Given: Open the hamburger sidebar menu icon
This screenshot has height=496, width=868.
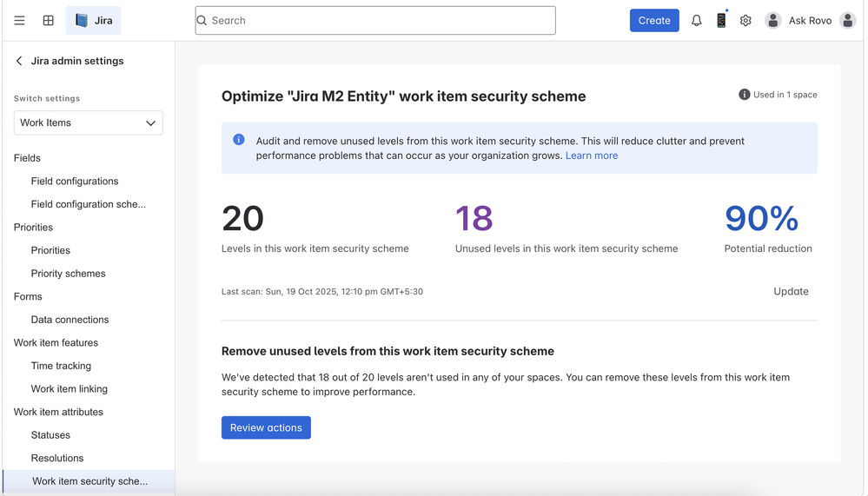Looking at the screenshot, I should tap(19, 21).
